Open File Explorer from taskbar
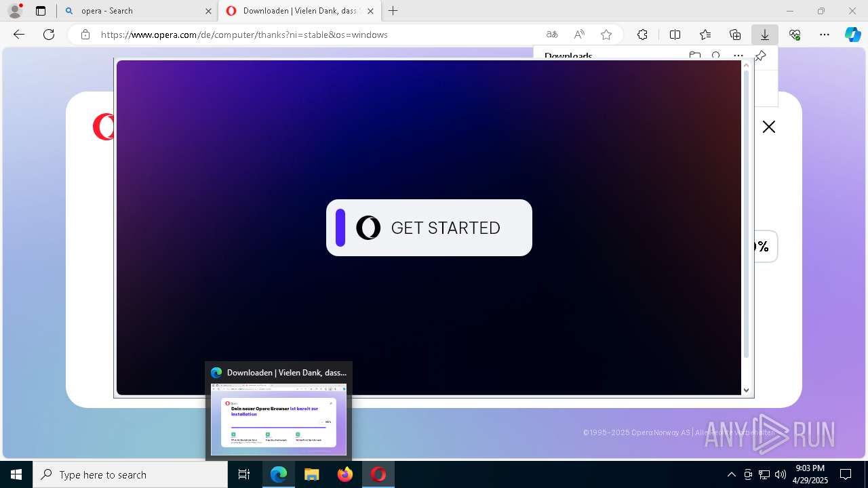The image size is (868, 488). click(312, 474)
